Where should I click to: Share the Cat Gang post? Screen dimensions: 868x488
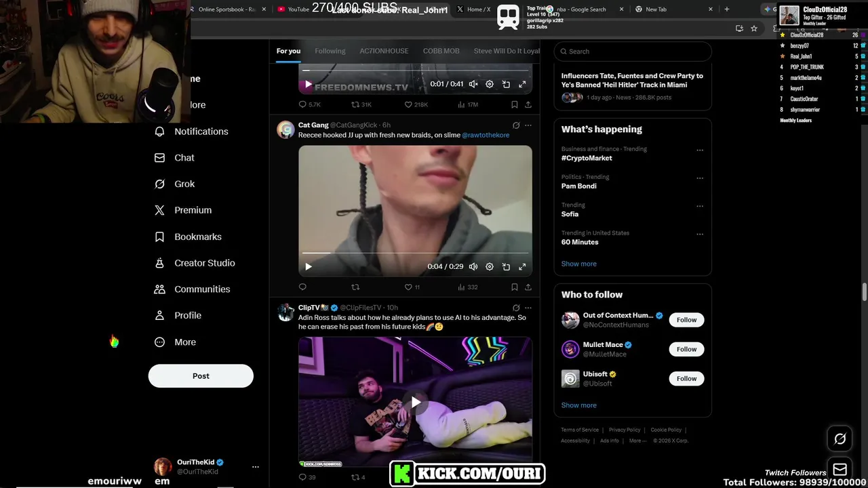point(528,287)
